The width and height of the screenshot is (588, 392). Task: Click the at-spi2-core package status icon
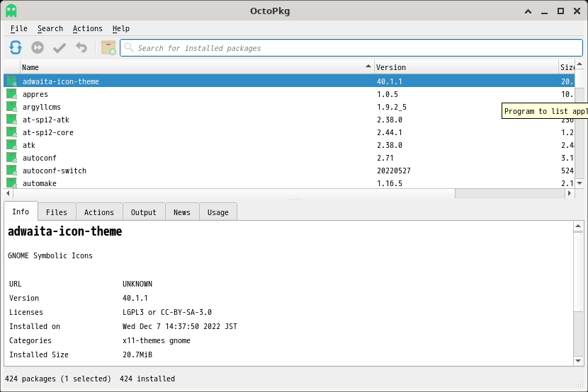[11, 132]
